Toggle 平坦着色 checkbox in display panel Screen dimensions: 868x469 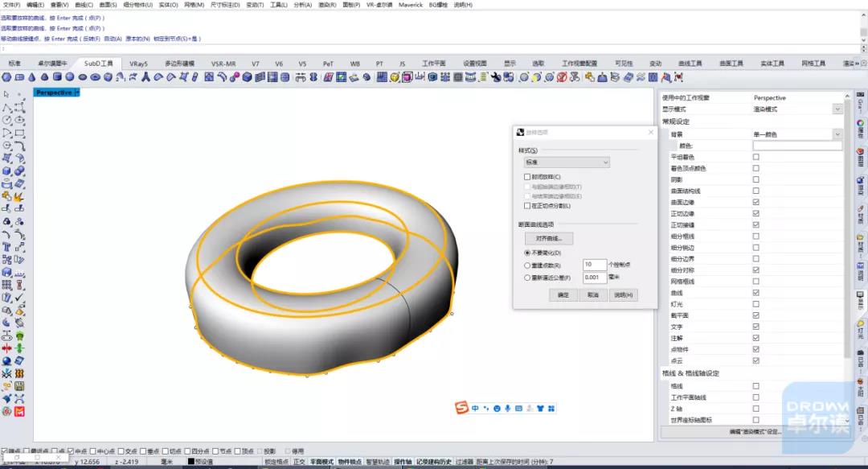[755, 157]
